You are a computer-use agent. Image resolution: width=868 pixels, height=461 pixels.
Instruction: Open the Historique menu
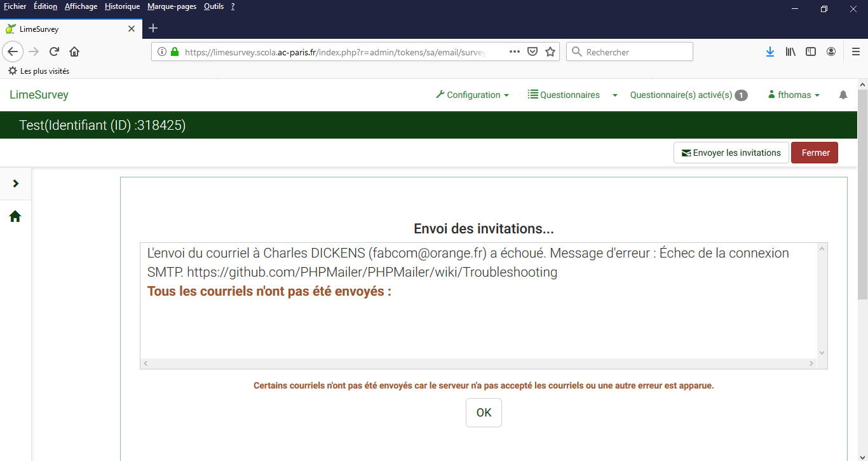pyautogui.click(x=122, y=6)
